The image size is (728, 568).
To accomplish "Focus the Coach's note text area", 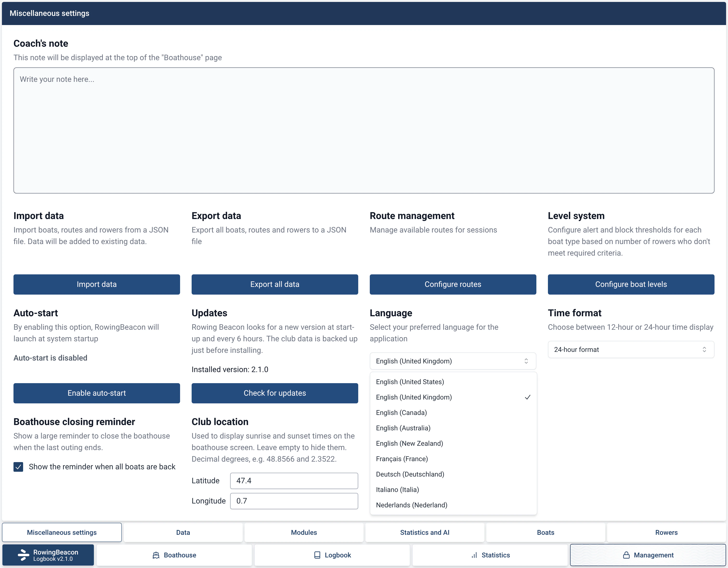I will [x=364, y=131].
